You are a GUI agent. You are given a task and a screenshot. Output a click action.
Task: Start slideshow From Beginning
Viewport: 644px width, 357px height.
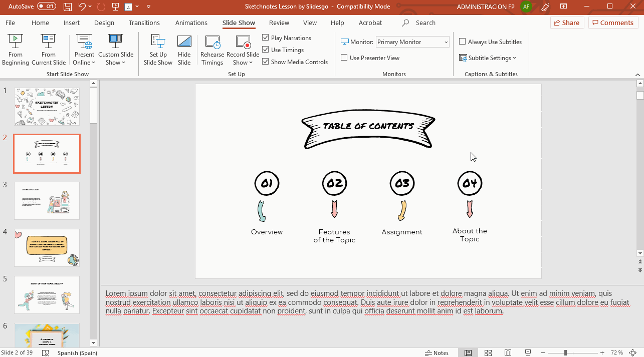[x=15, y=49]
